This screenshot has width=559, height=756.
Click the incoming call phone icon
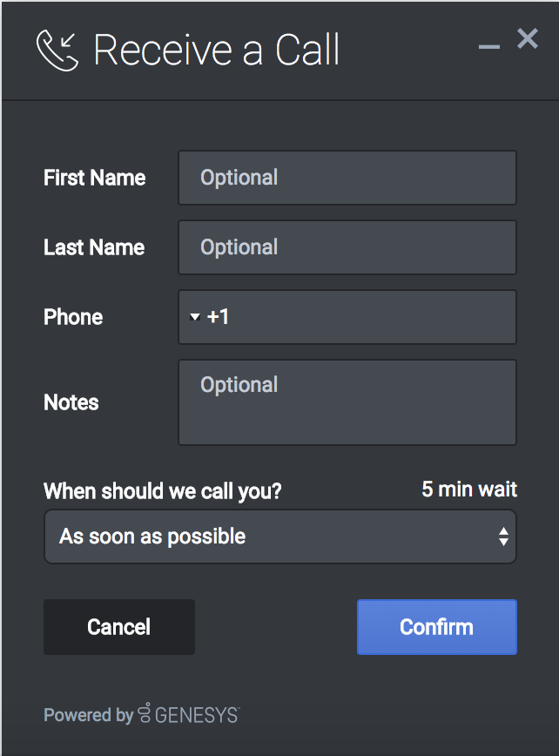point(57,51)
